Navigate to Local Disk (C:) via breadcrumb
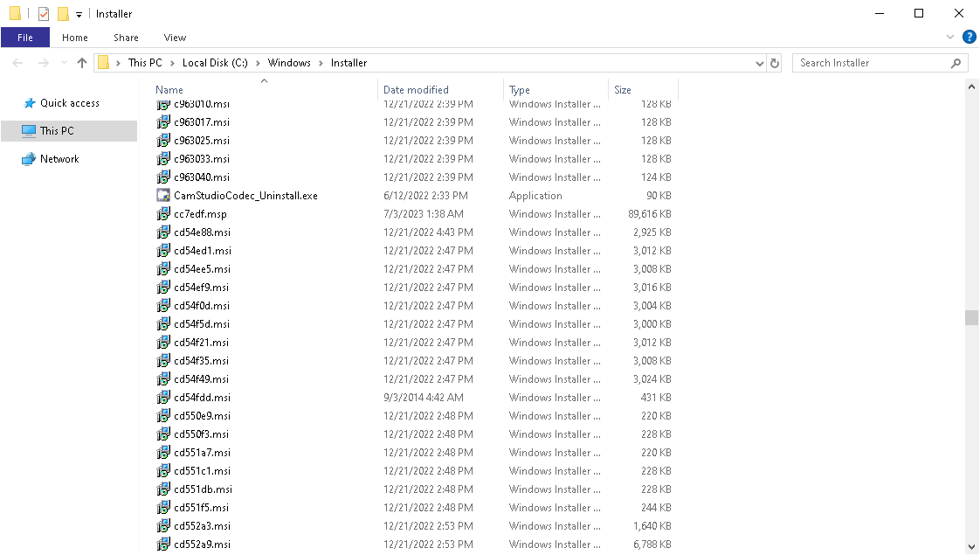Screen dimensions: 980x555 tap(215, 62)
